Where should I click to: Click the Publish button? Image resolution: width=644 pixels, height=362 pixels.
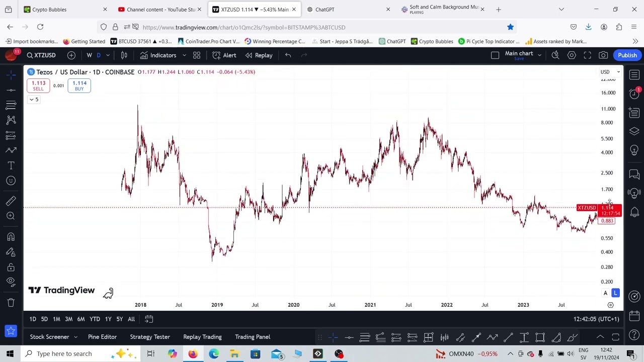627,55
